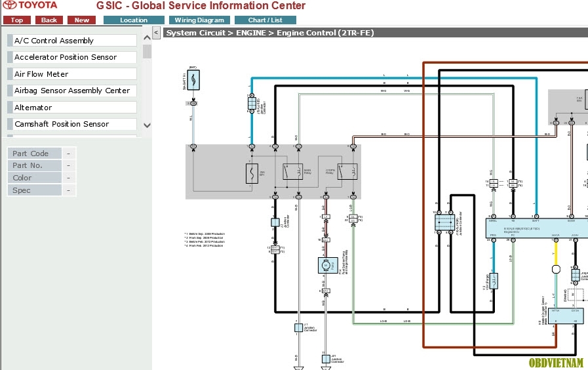Image resolution: width=588 pixels, height=370 pixels.
Task: Click the production date footnotes text
Action: (205, 239)
